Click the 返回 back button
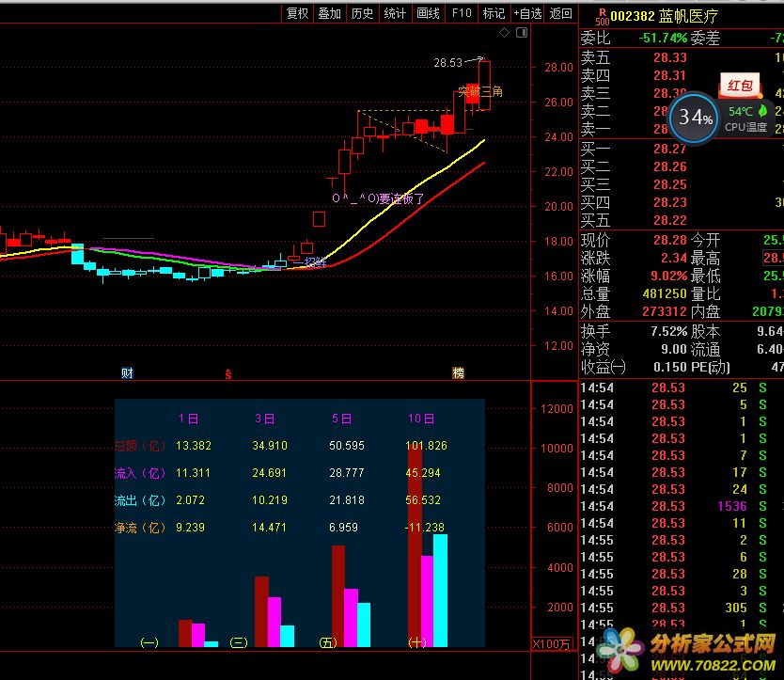 560,13
